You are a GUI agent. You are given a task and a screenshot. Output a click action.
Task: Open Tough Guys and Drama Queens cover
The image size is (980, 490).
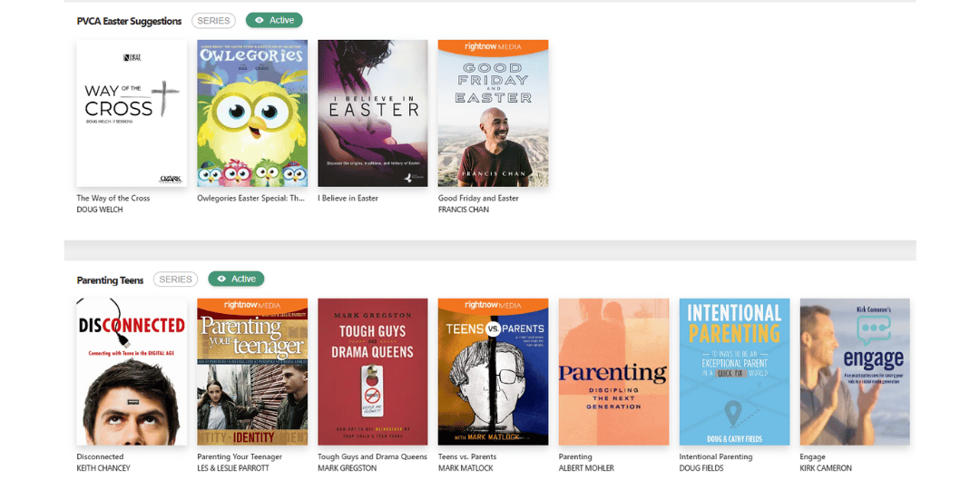372,371
